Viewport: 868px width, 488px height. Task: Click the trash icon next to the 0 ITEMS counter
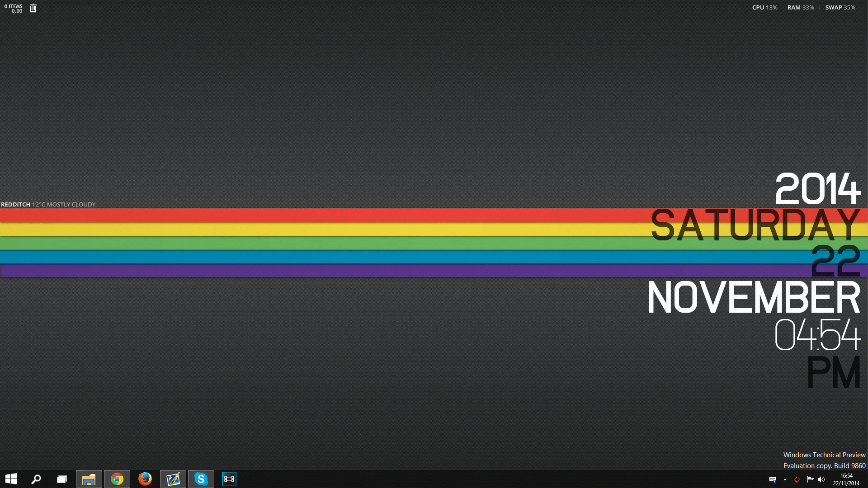click(33, 8)
